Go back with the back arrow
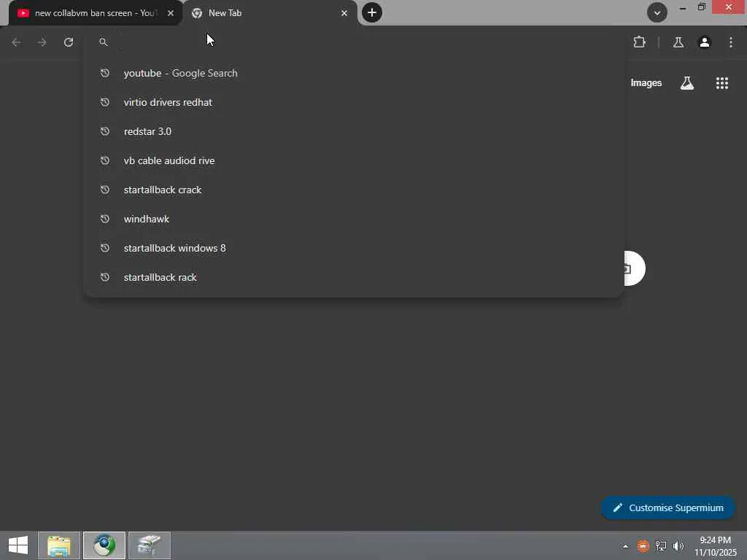The height and width of the screenshot is (560, 747). [16, 42]
